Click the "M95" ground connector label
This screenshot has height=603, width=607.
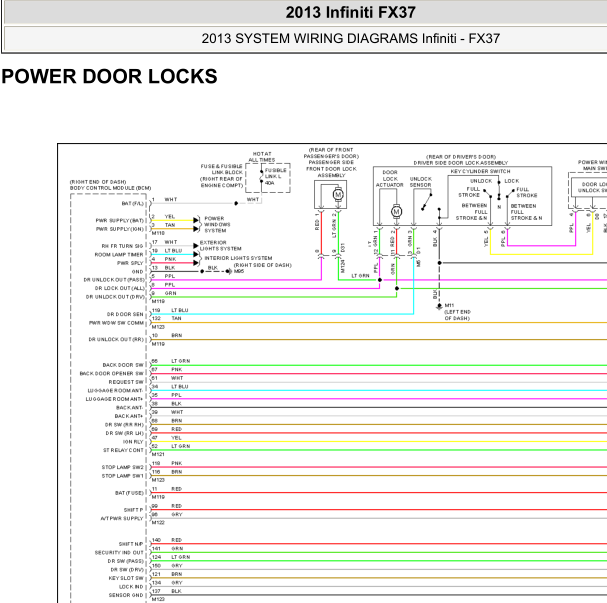[239, 271]
